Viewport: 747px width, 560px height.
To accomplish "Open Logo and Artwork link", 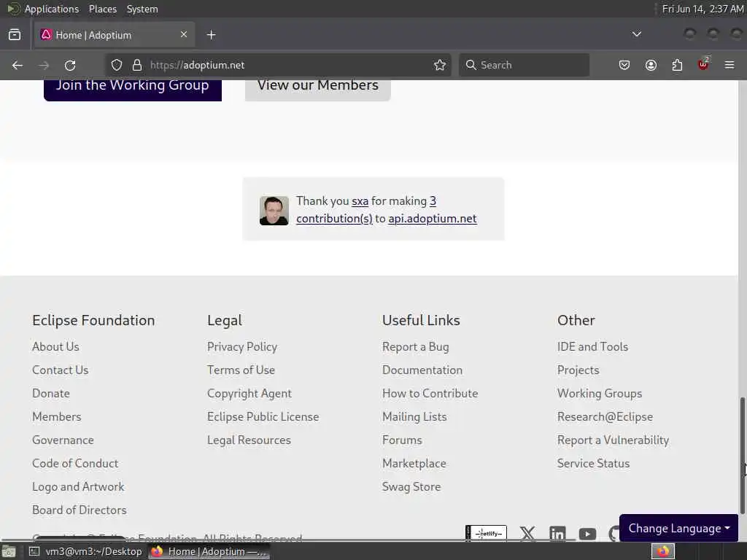I will pyautogui.click(x=78, y=486).
